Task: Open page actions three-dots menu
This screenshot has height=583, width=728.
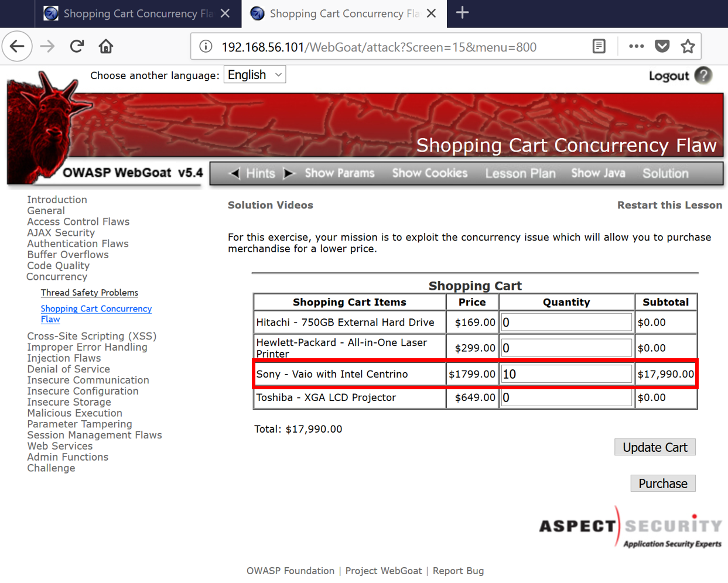Action: click(636, 46)
